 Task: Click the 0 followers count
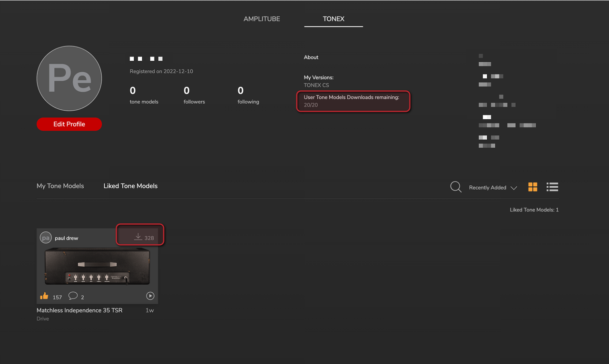(x=187, y=90)
